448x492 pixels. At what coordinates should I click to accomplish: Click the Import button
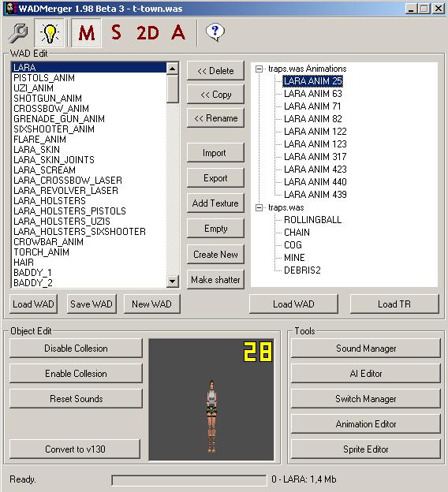click(x=215, y=153)
